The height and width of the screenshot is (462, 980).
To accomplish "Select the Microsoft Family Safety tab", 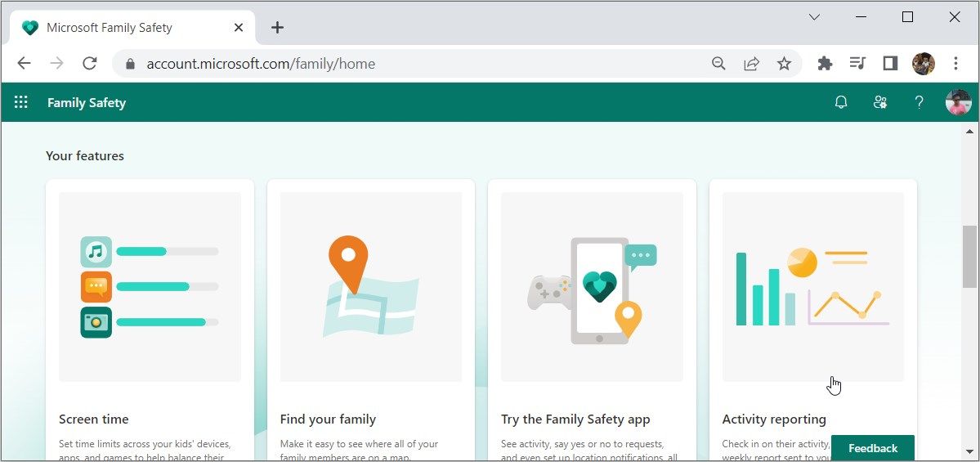I will (132, 28).
